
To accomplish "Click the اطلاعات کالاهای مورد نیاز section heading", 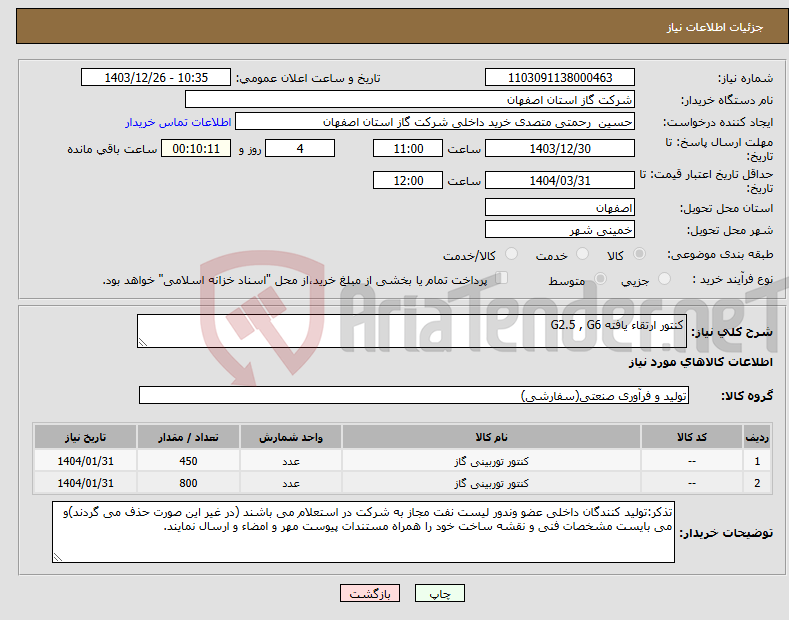I will 700,362.
